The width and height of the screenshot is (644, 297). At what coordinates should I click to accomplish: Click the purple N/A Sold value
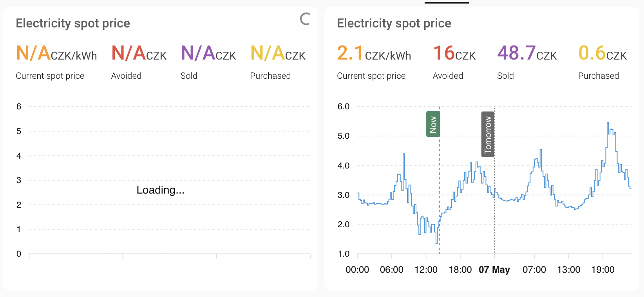208,53
